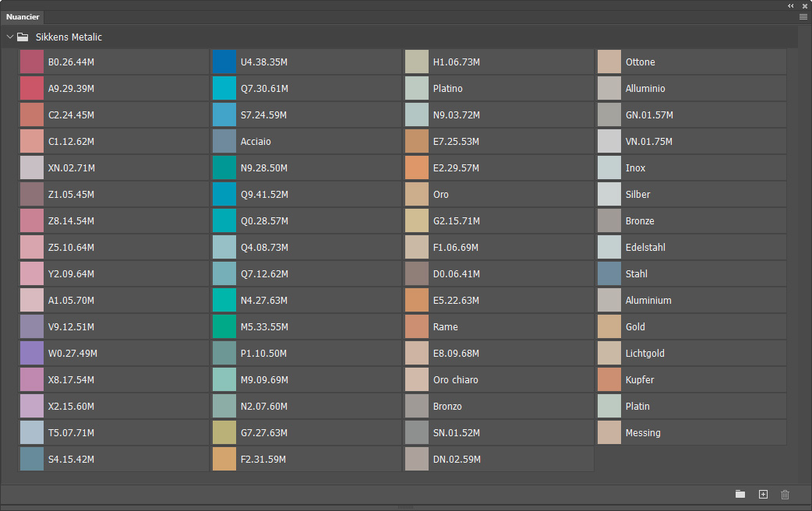Pick the E2.29.57M orange swatch
Image resolution: width=812 pixels, height=511 pixels.
tap(417, 167)
